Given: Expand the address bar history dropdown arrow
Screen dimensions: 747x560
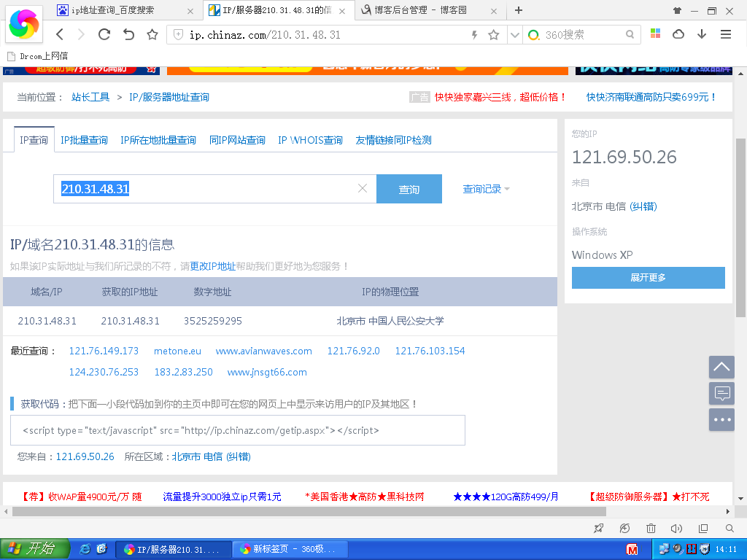Looking at the screenshot, I should (514, 34).
